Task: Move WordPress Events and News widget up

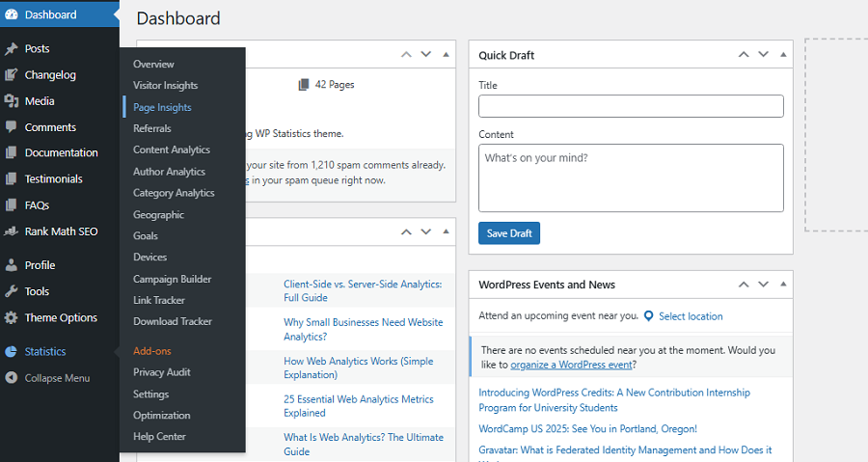Action: coord(744,285)
